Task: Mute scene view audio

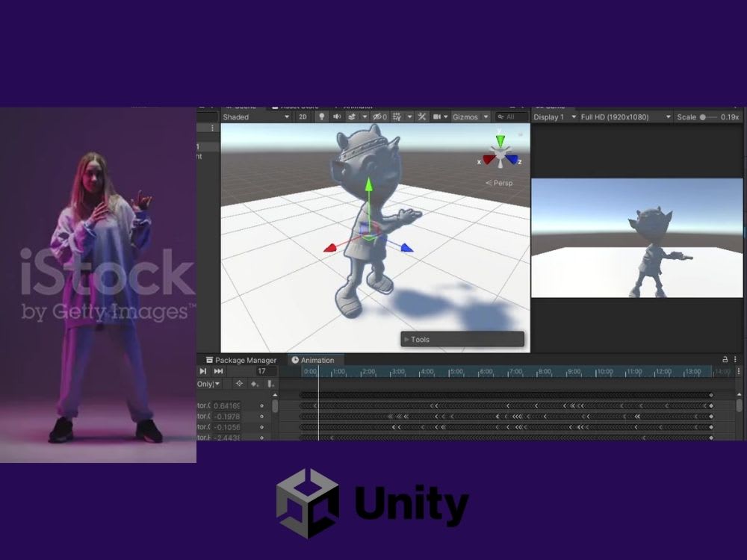Action: 338,116
